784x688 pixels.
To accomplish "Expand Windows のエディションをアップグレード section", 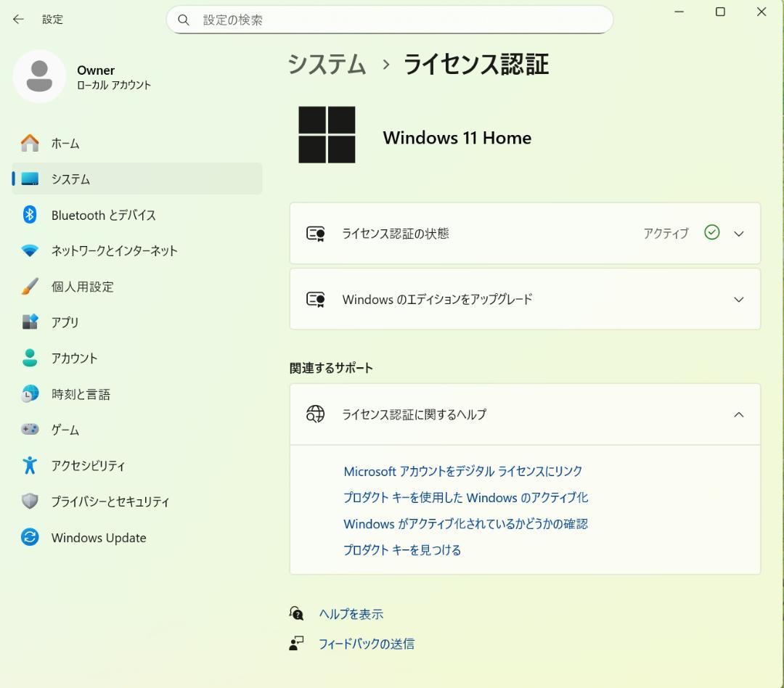I will (x=738, y=299).
